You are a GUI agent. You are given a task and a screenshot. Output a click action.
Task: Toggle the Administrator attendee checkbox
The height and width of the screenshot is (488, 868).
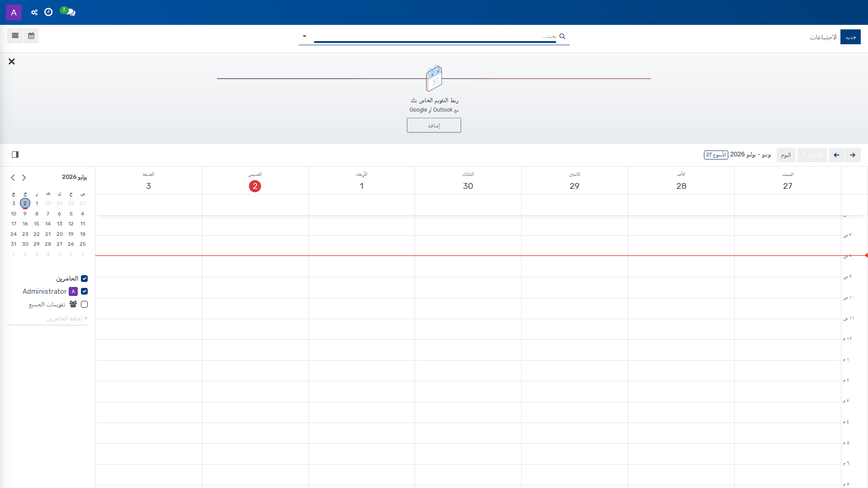(85, 291)
